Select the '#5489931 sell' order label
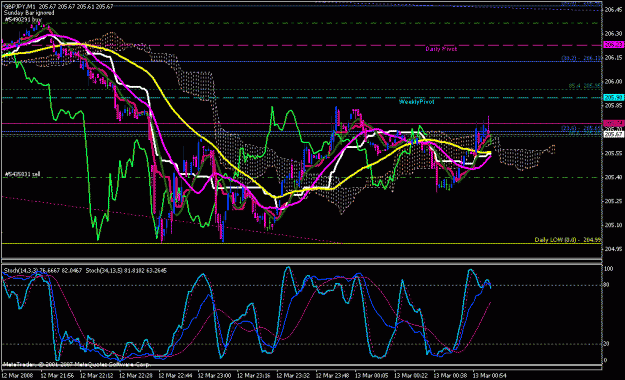Viewport: 625px width, 380px height. 22,174
